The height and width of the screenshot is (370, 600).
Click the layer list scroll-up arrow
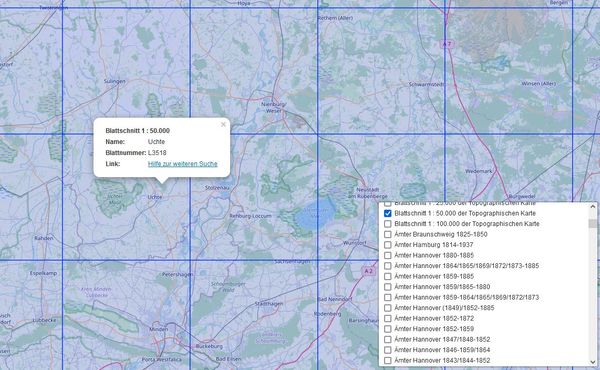(593, 206)
